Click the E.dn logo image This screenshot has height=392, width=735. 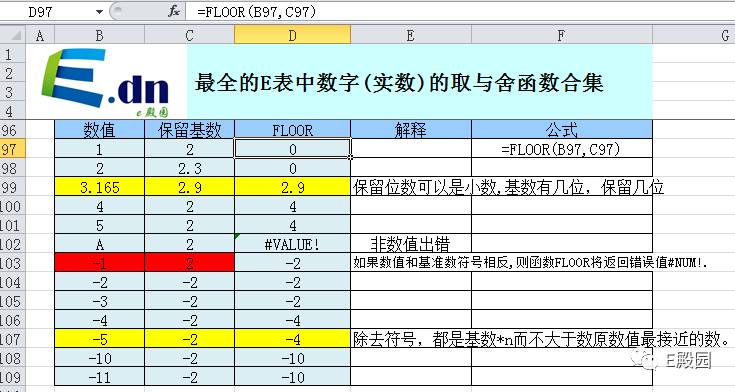click(105, 83)
